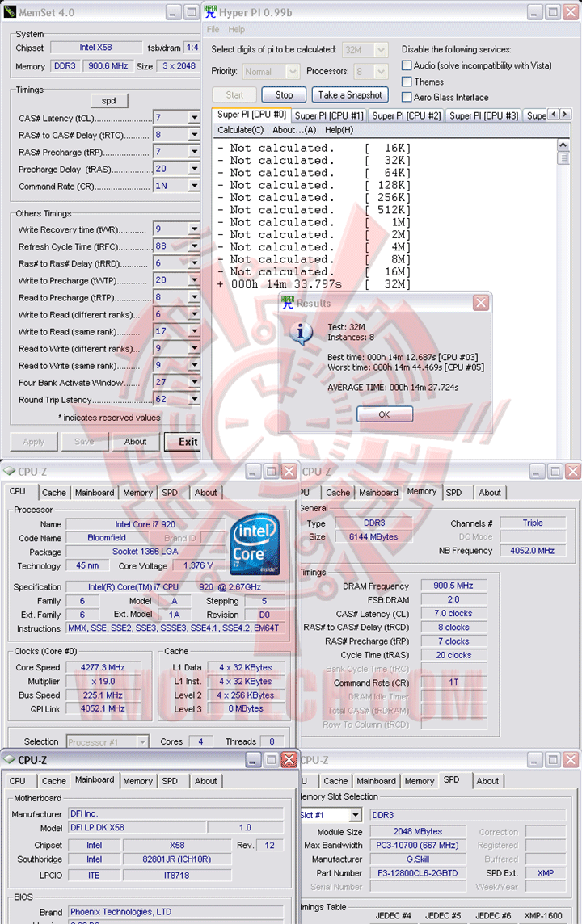The height and width of the screenshot is (924, 582).
Task: Click OK in the Results dialog
Action: coord(384,414)
